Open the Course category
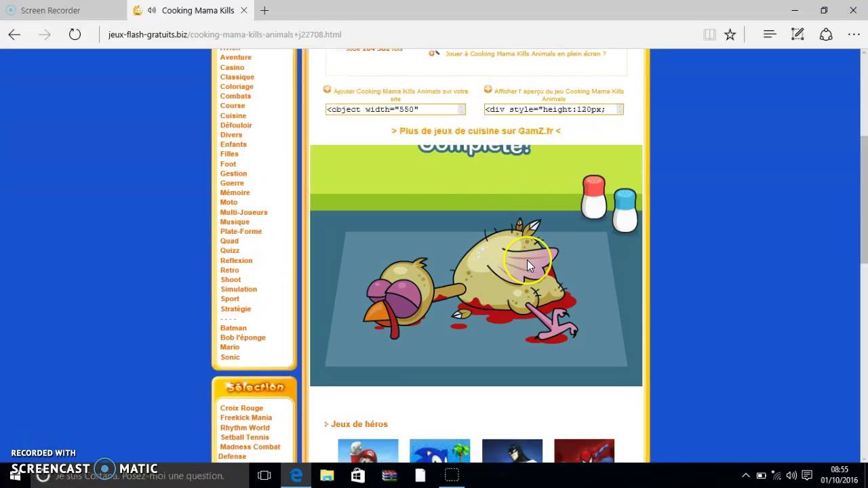 pos(233,106)
